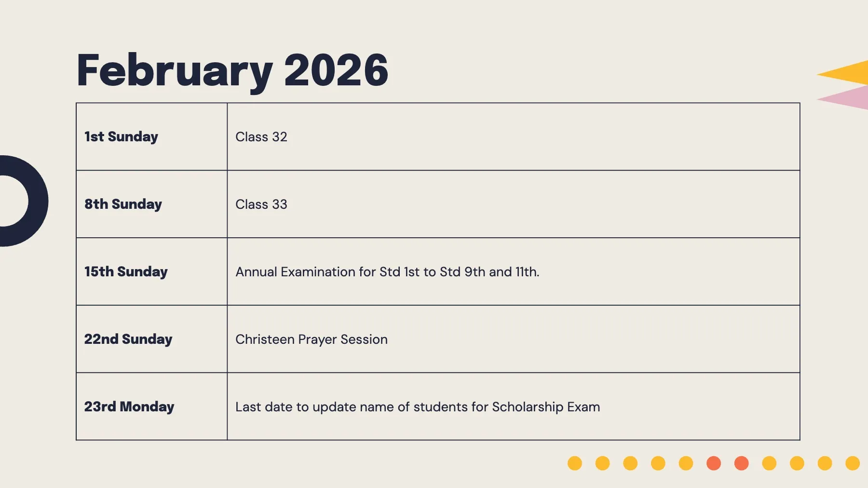
Task: Select the 1st Sunday date cell
Action: (151, 136)
